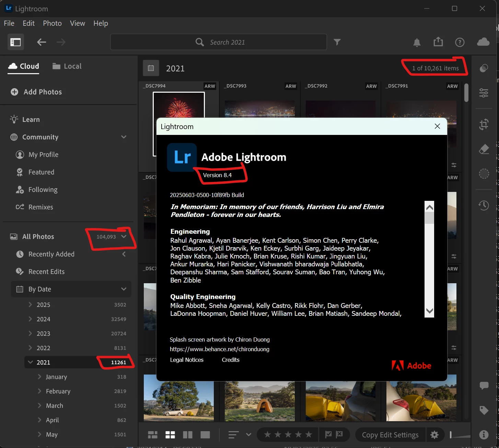Set one star rating
Screen dimensions: 499x448
(268, 435)
